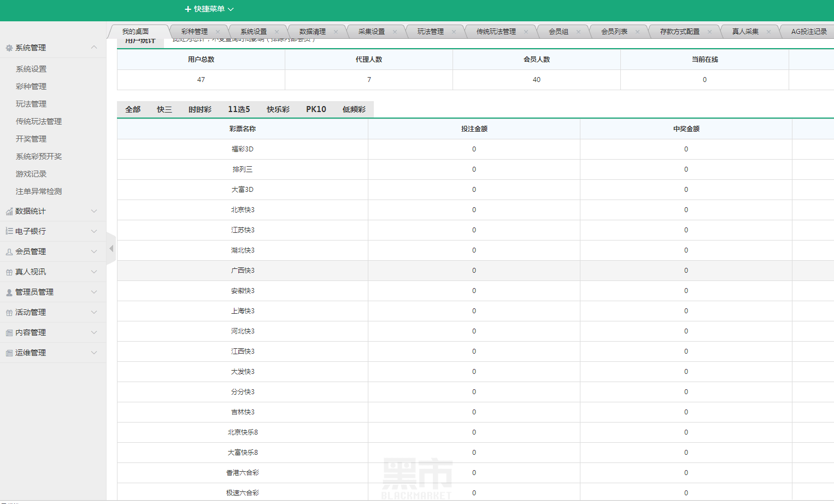This screenshot has height=504, width=834.
Task: Click the 福彩3D row name
Action: (243, 149)
